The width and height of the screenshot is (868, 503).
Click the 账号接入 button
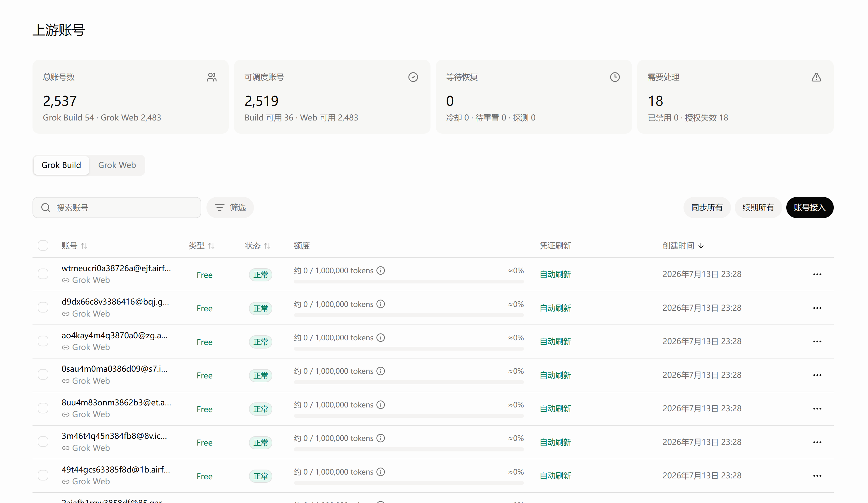(x=810, y=208)
